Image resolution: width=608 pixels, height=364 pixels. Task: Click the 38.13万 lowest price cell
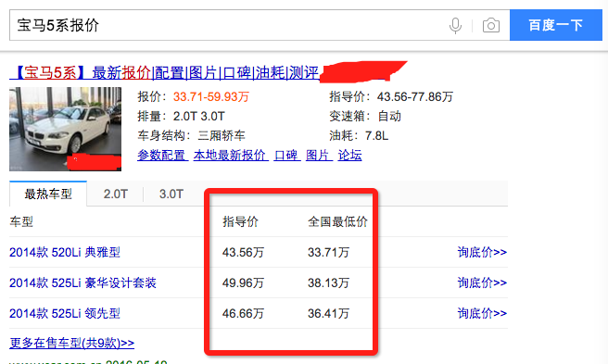click(328, 283)
